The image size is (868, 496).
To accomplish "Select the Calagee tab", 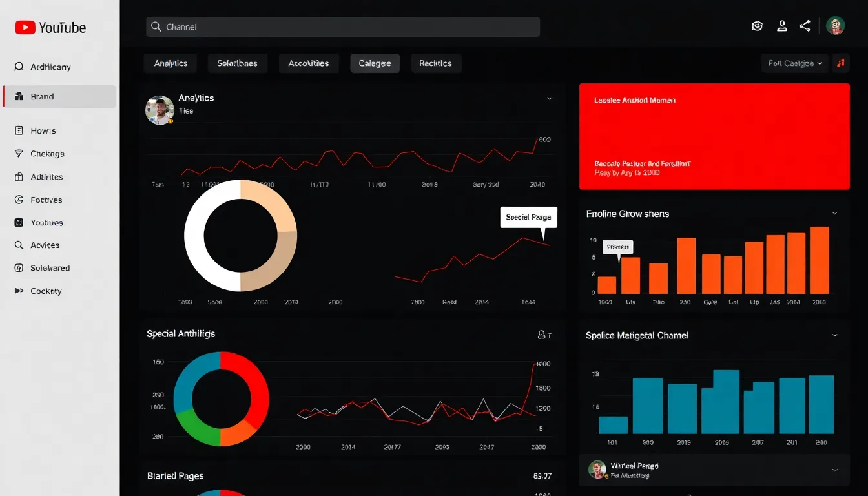I will (x=375, y=63).
